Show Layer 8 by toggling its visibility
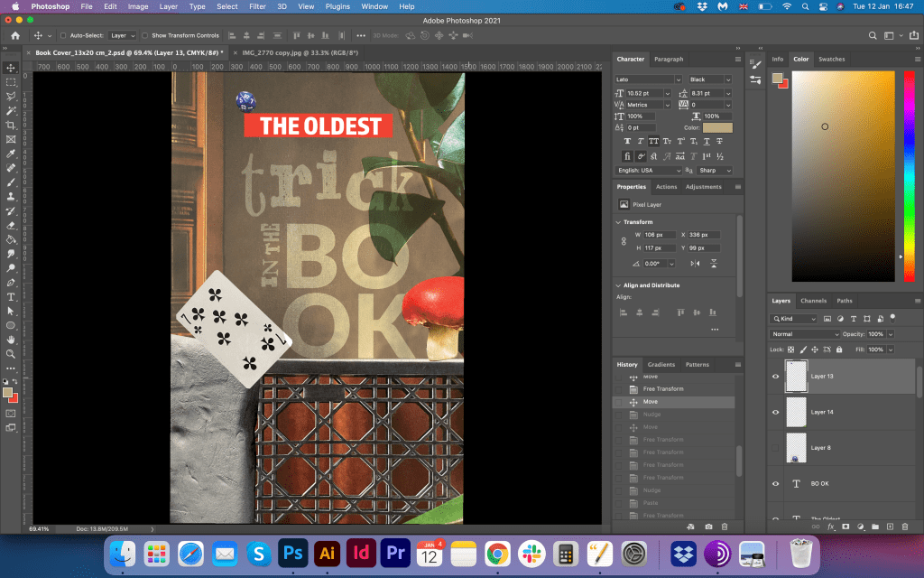This screenshot has height=578, width=924. point(775,447)
